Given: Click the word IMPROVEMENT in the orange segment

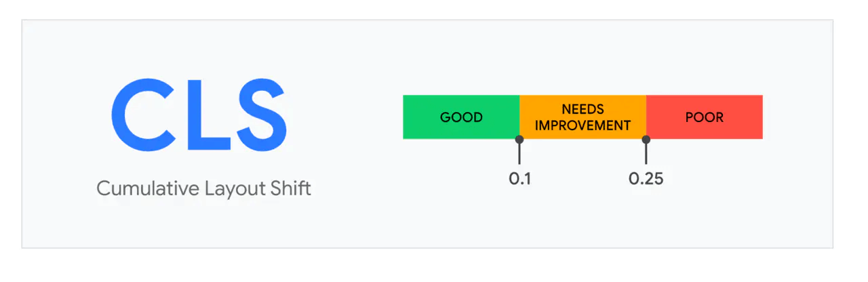Looking at the screenshot, I should 583,125.
